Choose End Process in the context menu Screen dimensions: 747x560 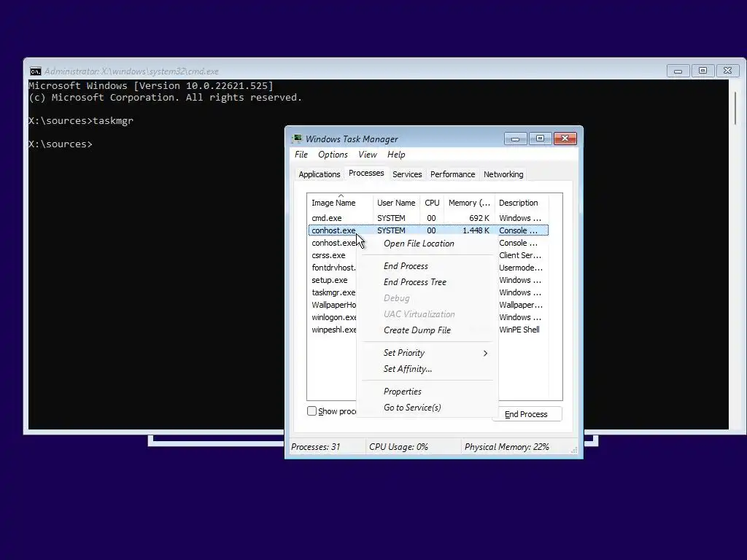(x=406, y=266)
